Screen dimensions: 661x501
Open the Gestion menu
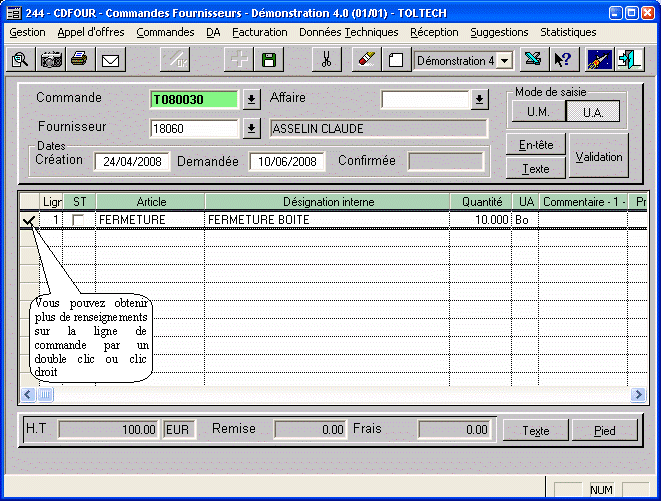(x=27, y=32)
